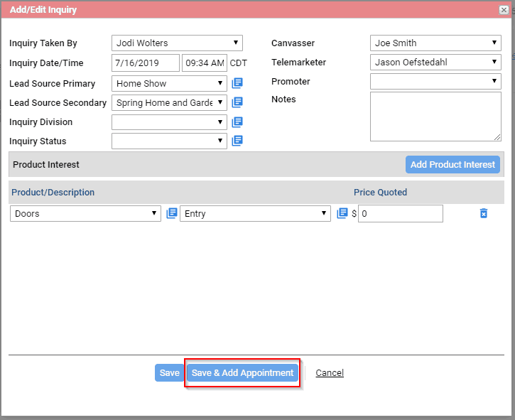Click the Save button
The height and width of the screenshot is (420, 515).
click(170, 372)
